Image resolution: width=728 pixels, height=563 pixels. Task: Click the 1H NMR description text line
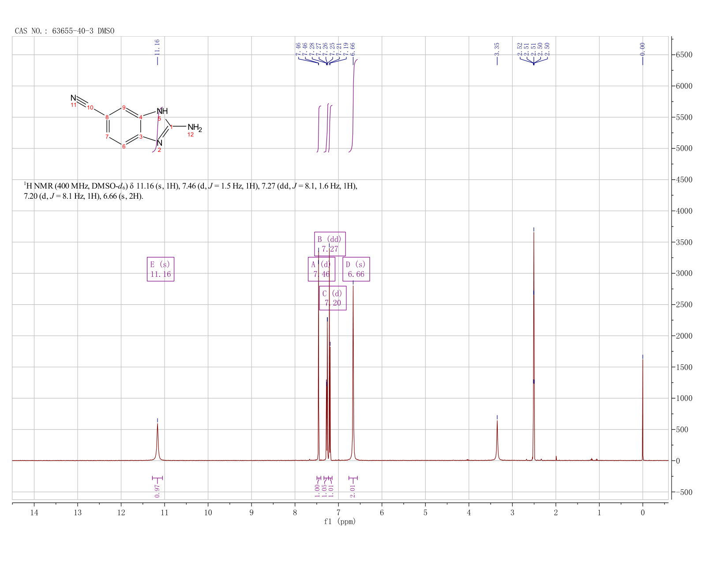[x=191, y=191]
